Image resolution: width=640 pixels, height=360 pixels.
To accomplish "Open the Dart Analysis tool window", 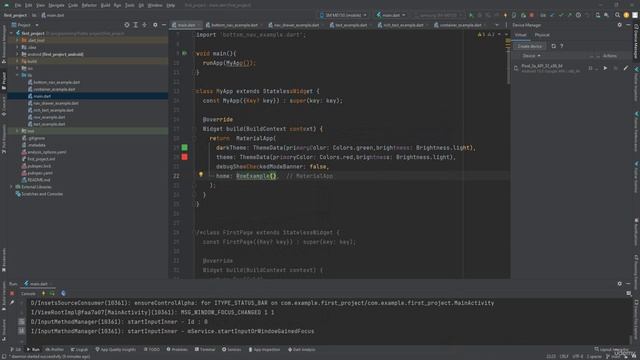I will [302, 350].
